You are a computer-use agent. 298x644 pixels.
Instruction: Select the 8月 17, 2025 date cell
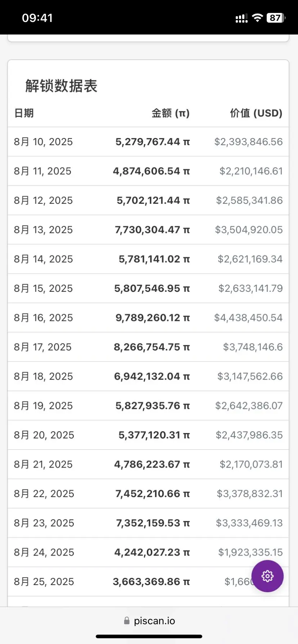point(43,347)
